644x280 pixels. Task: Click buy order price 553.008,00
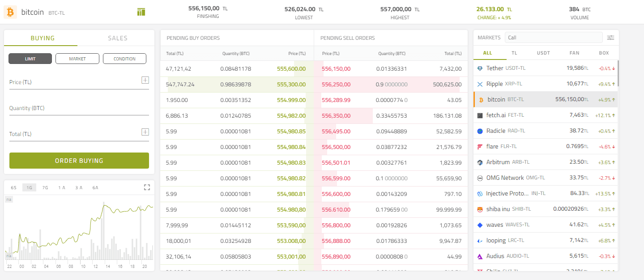pos(291,241)
